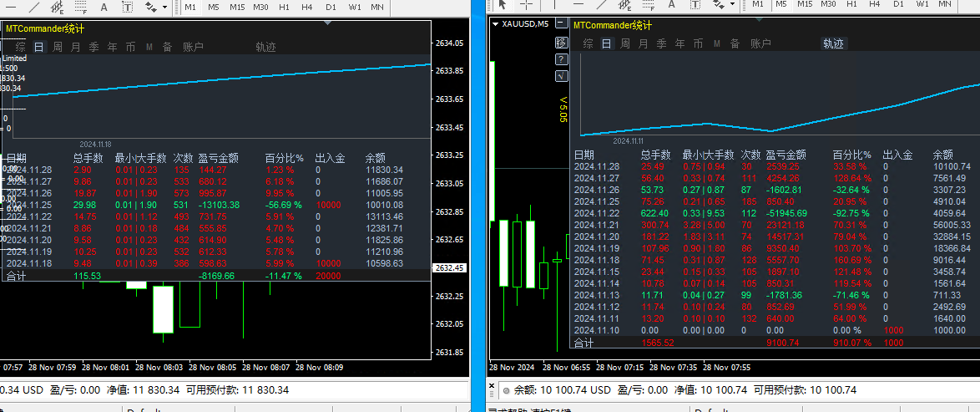This screenshot has height=412, width=980.
Task: Open 账户 account tab in left MTCommander panel
Action: 193,47
